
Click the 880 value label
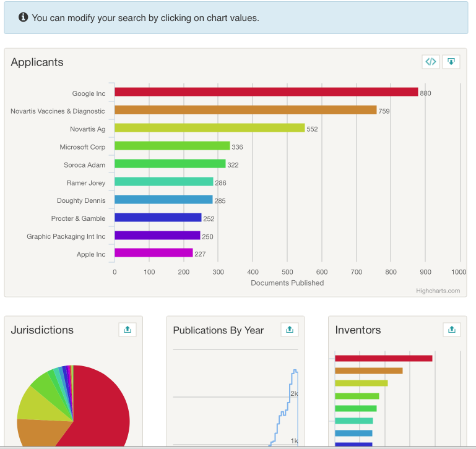[x=425, y=93]
